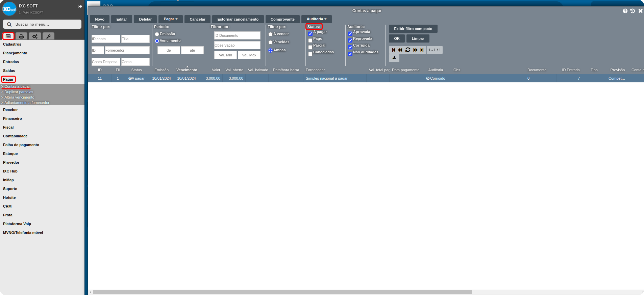Uncheck Não auditadas checkbox

pyautogui.click(x=350, y=54)
